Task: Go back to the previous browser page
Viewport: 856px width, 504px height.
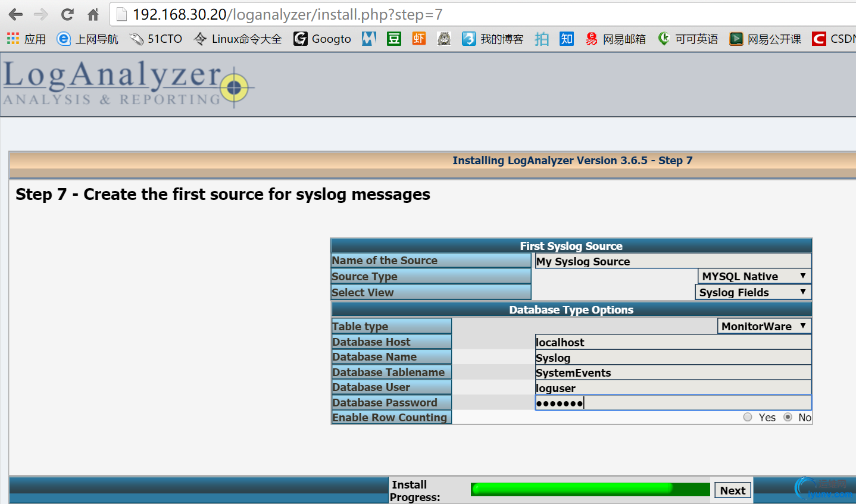Action: (16, 14)
